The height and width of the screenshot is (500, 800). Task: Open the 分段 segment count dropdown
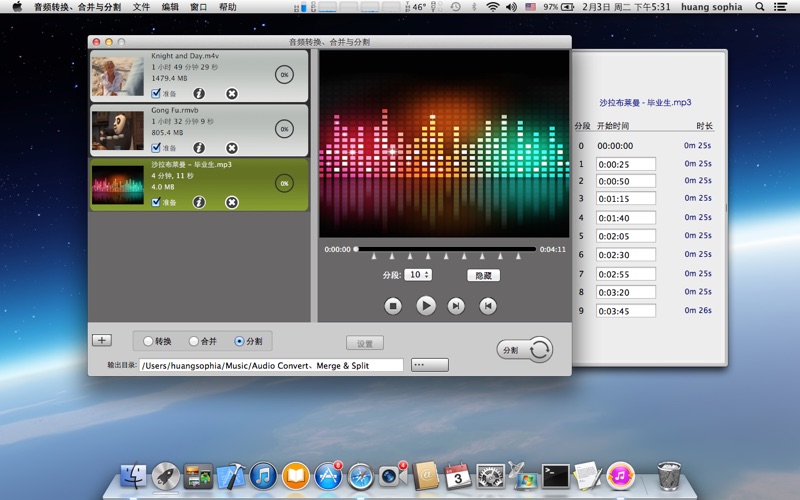(x=418, y=274)
